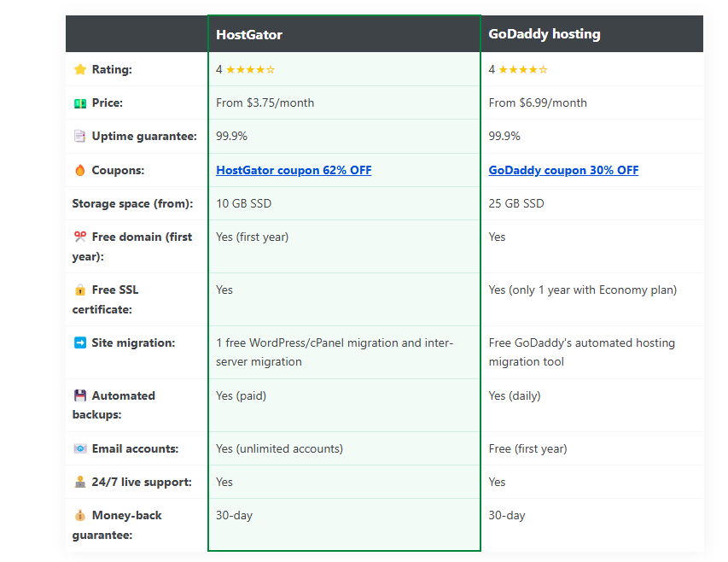The image size is (728, 562).
Task: Select the GoDaddy hosting column header
Action: tap(545, 34)
